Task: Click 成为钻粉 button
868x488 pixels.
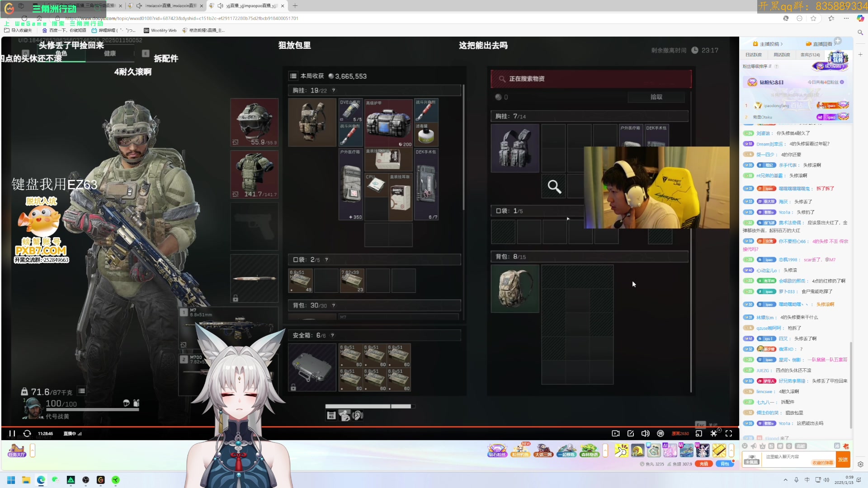Action: 831,66
